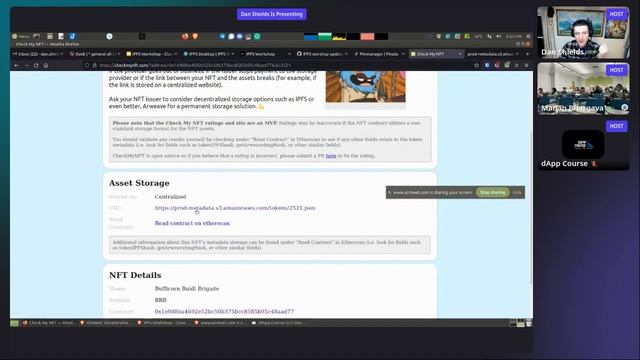Switch to the Inbox mail tab
640x360 pixels.
coord(38,54)
